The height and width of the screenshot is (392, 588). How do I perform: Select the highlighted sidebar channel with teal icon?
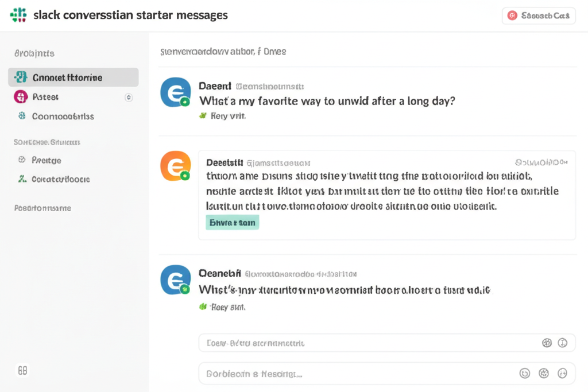tap(73, 77)
